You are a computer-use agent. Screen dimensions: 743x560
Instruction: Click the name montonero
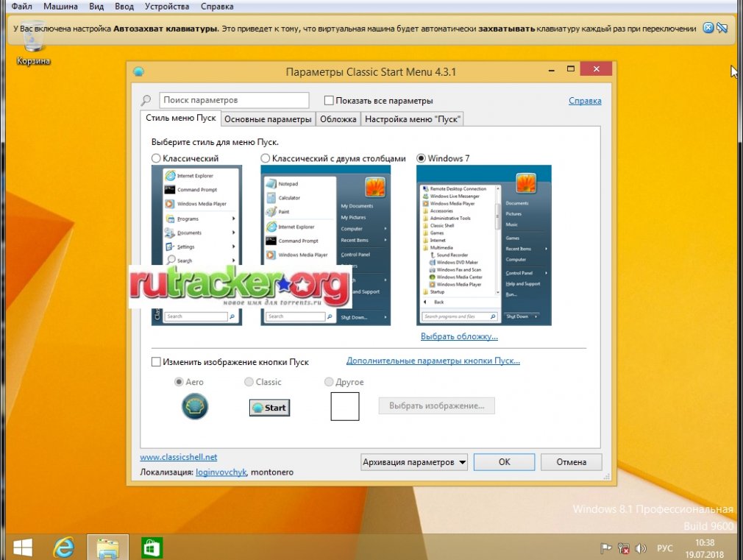tap(272, 472)
